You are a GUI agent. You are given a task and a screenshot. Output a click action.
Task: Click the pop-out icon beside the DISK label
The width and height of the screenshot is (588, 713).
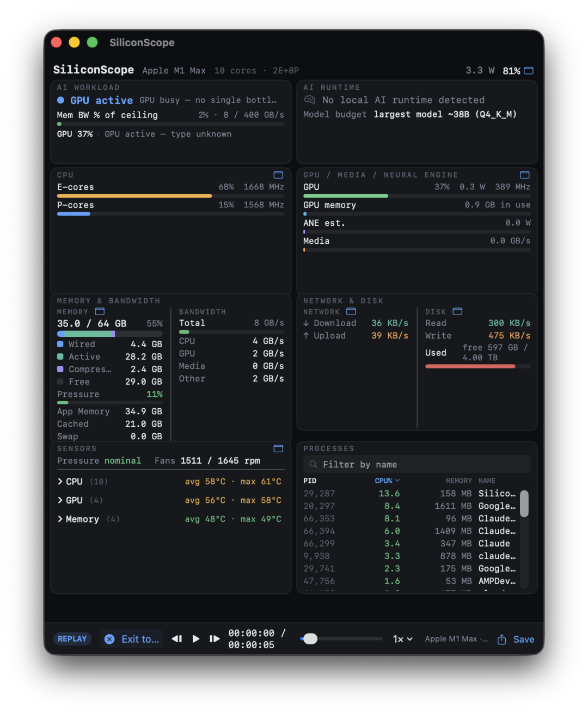click(x=457, y=311)
